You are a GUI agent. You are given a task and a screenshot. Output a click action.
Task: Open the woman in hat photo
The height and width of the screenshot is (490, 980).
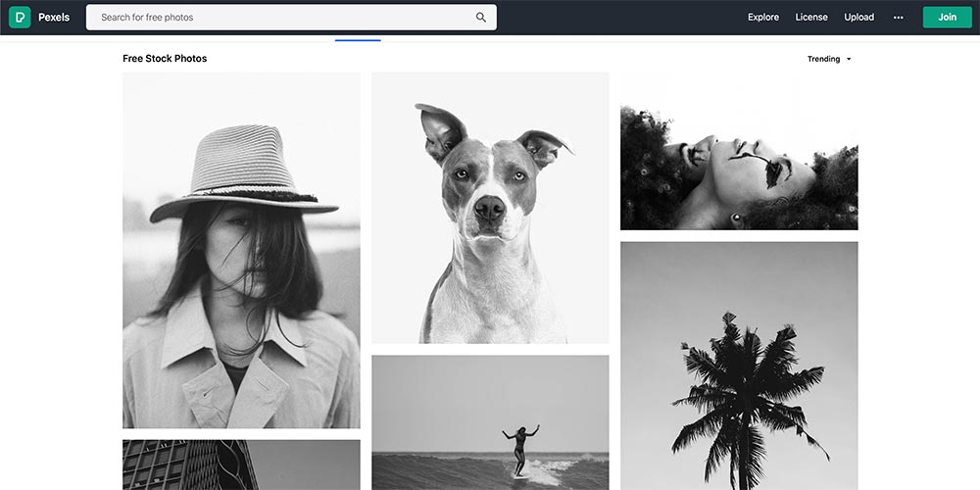click(241, 250)
